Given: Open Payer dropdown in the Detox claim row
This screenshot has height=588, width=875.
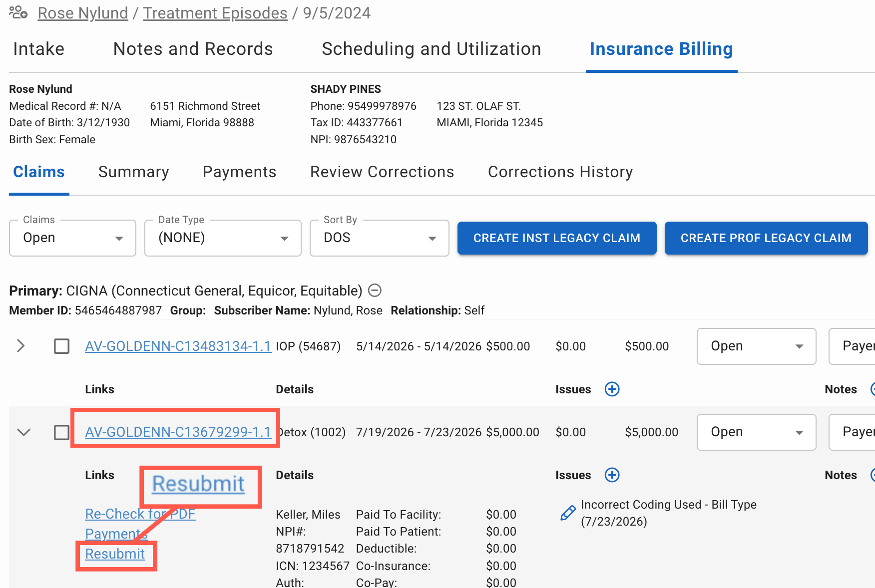Looking at the screenshot, I should [852, 432].
